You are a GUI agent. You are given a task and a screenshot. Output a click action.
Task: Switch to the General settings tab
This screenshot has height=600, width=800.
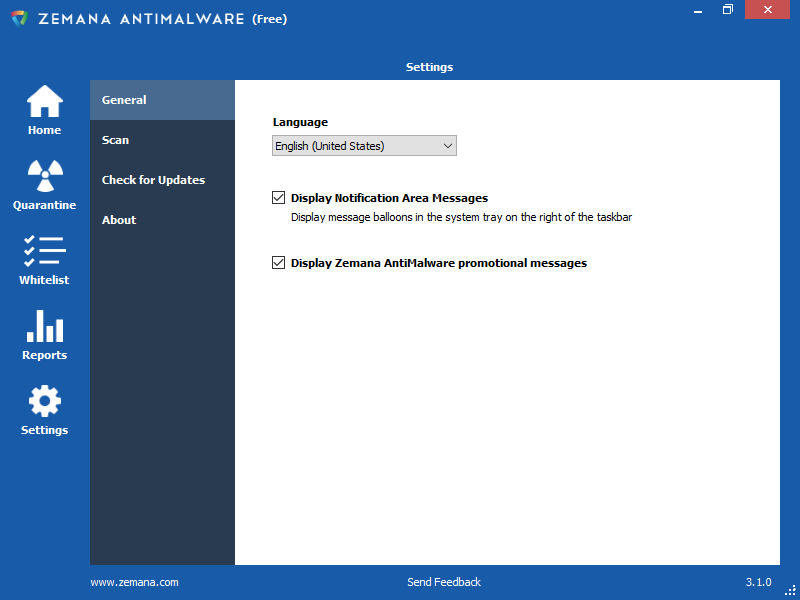(x=124, y=100)
